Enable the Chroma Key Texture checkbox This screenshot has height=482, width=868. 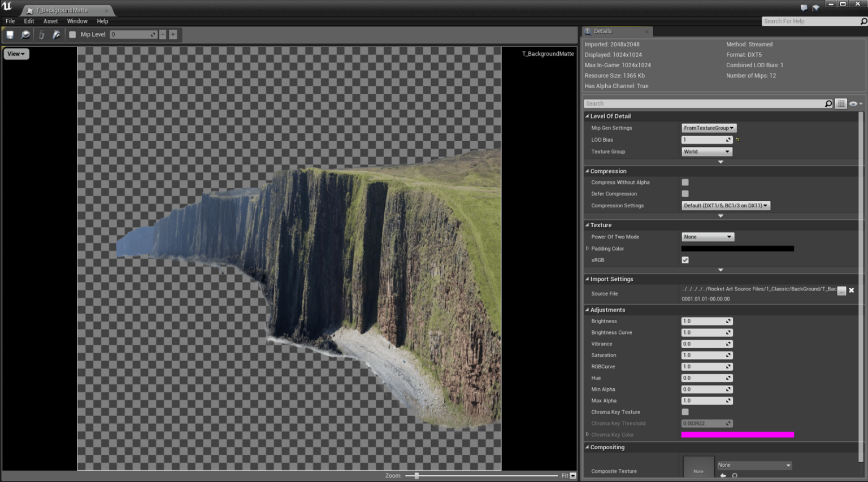[x=685, y=412]
